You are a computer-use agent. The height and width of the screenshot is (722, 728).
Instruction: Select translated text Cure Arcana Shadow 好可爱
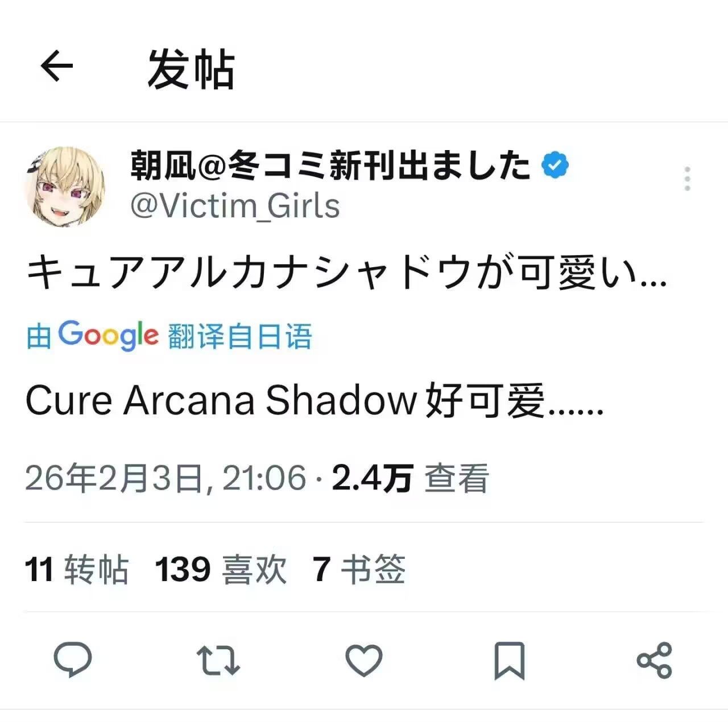click(315, 401)
